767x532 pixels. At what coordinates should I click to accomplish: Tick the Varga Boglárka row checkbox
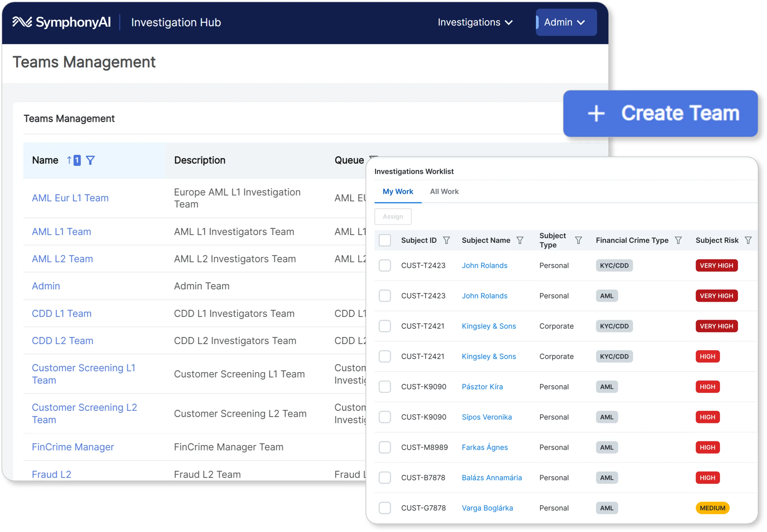point(385,508)
